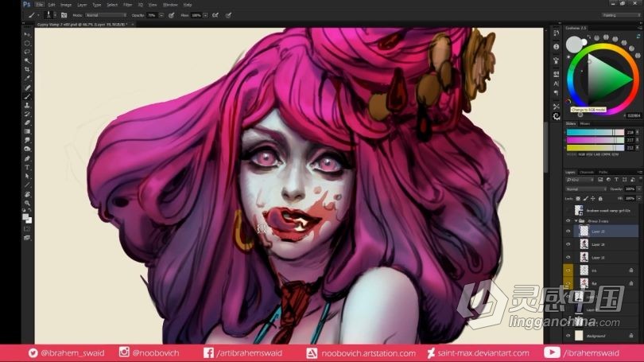Click the magenta Coolorus slider
Screen dimensions: 644x362
pos(596,140)
